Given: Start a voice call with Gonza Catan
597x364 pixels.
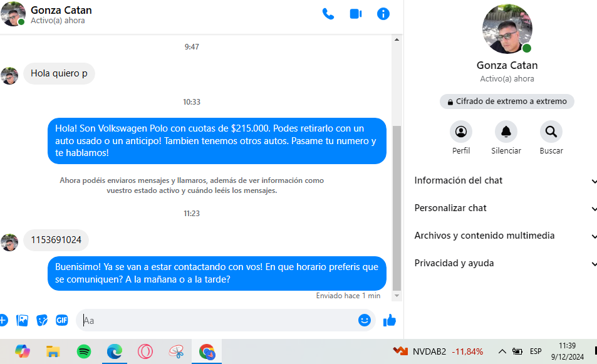Looking at the screenshot, I should pyautogui.click(x=328, y=14).
